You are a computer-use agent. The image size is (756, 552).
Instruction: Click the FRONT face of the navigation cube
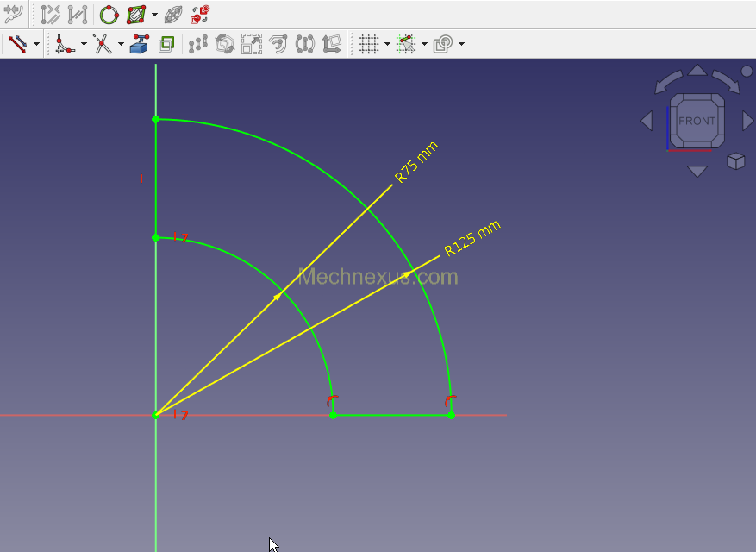pyautogui.click(x=697, y=121)
